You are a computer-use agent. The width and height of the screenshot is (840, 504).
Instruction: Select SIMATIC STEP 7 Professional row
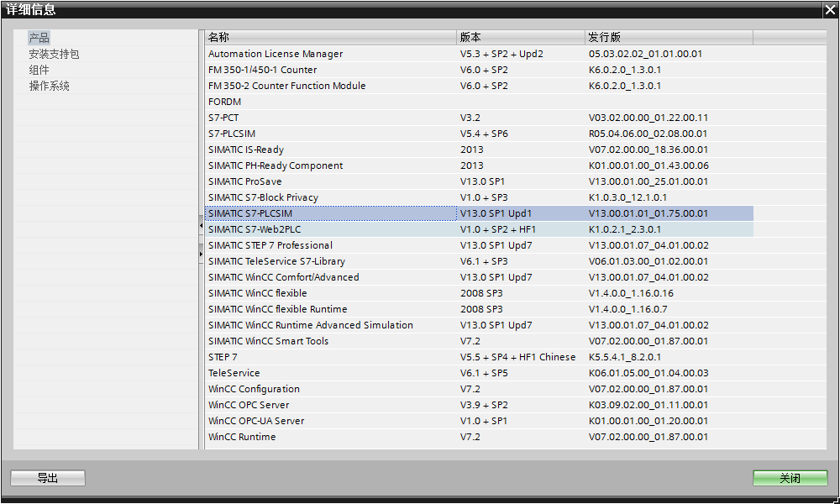point(479,245)
